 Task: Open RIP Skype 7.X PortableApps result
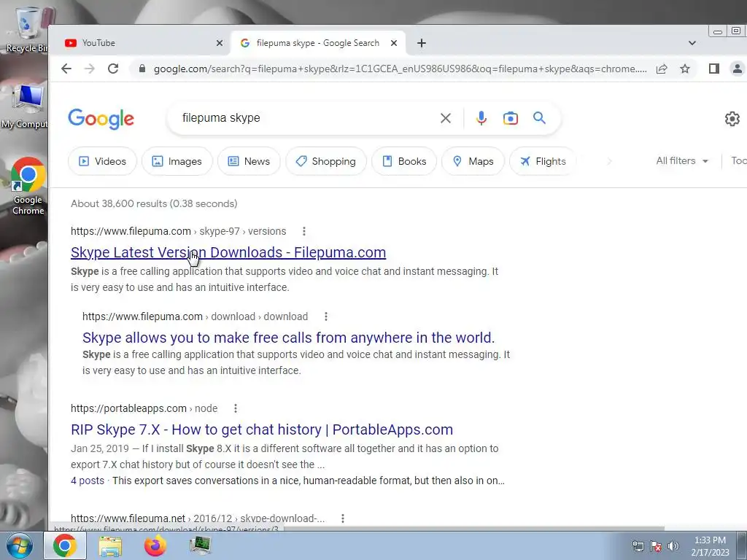tap(262, 429)
